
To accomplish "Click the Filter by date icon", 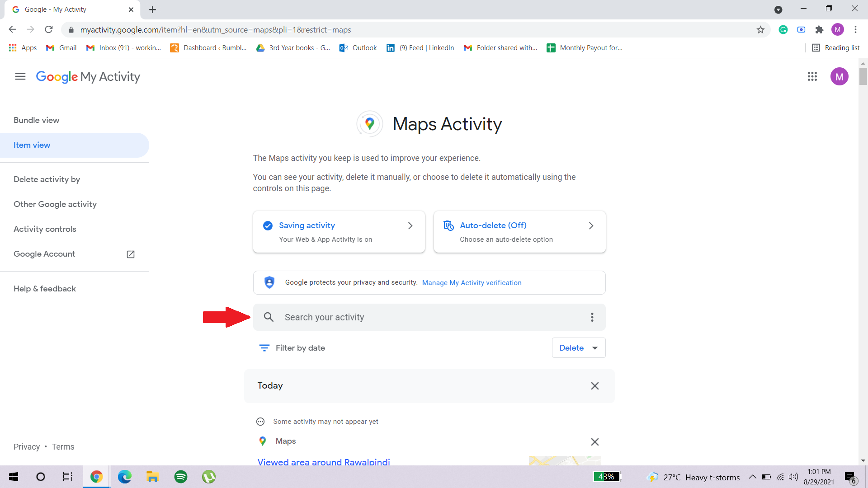I will (264, 347).
